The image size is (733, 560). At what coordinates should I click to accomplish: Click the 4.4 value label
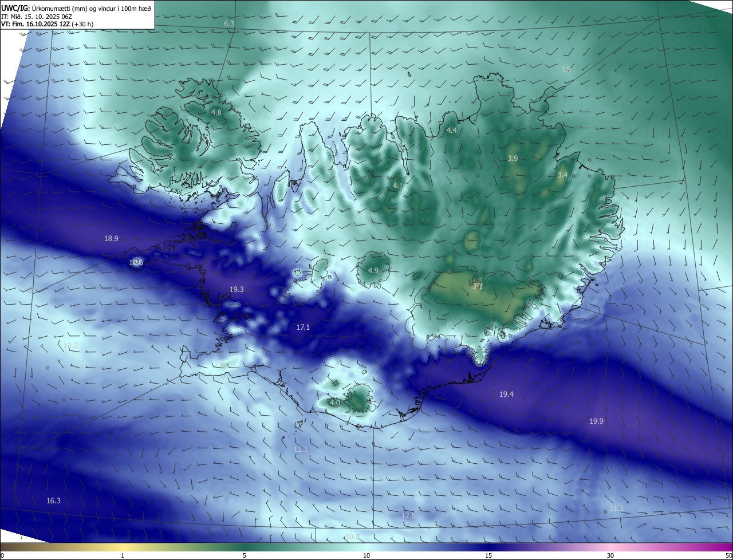point(451,131)
